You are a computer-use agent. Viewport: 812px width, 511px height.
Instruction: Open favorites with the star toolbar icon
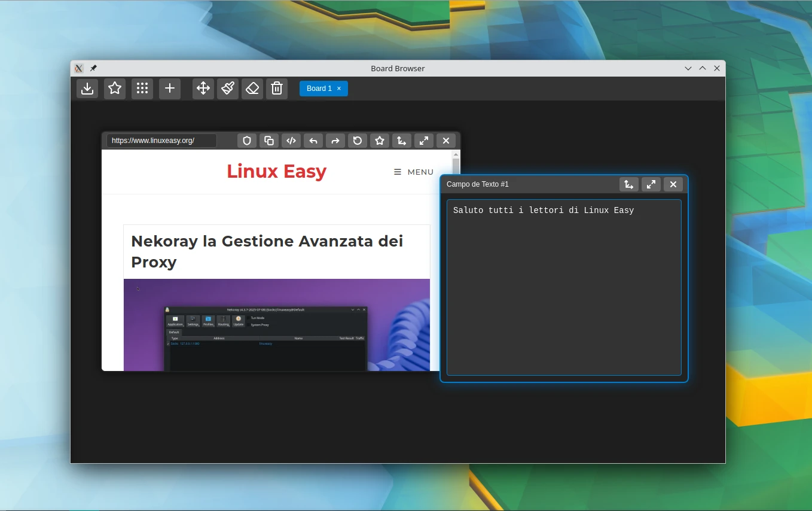click(x=115, y=89)
